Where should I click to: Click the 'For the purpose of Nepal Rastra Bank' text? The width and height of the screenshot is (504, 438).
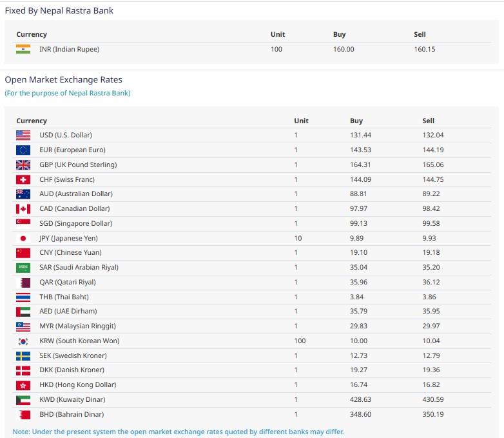[68, 93]
